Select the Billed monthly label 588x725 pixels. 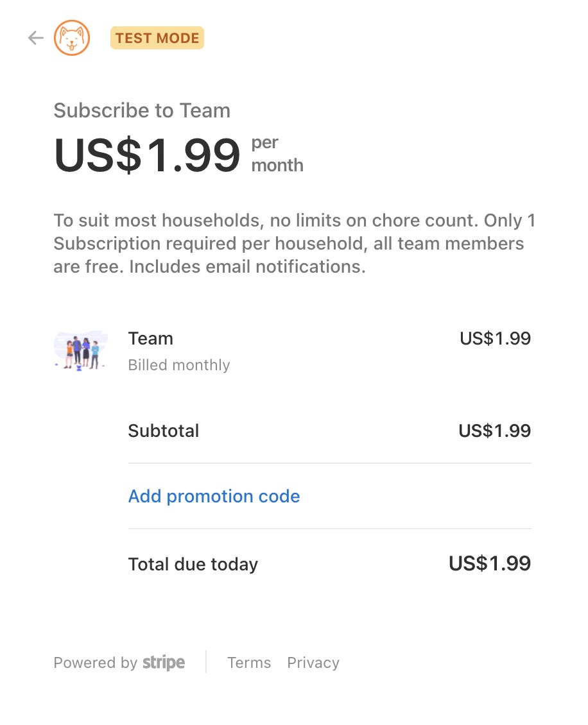click(x=179, y=364)
